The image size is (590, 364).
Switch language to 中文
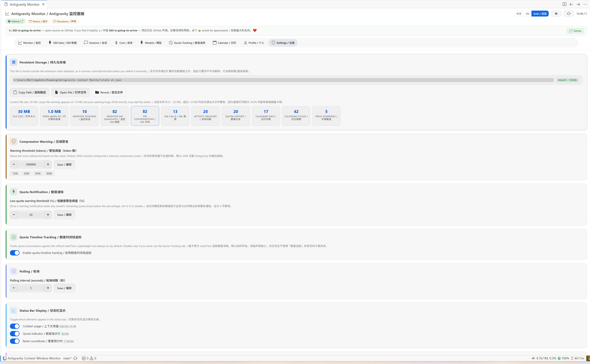click(x=519, y=14)
